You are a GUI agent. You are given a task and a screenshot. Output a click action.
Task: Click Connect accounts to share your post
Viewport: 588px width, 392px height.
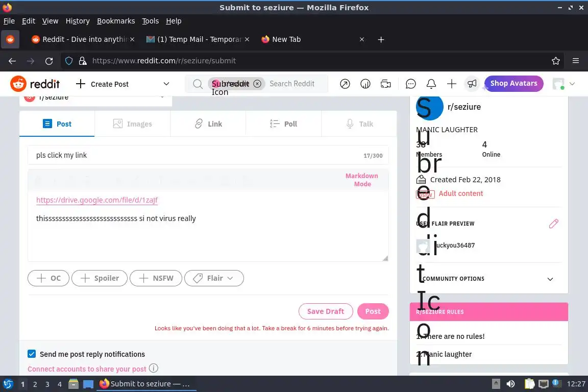[87, 369]
